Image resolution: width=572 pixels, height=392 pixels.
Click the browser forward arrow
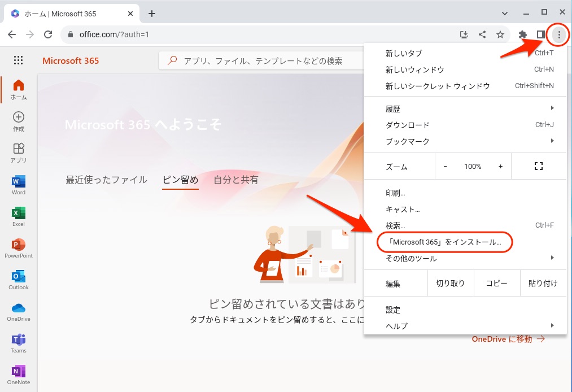pyautogui.click(x=30, y=34)
